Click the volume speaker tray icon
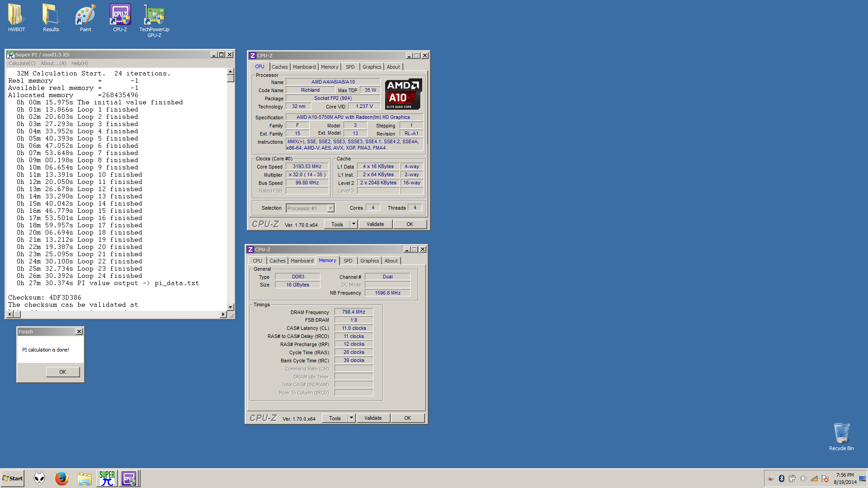The height and width of the screenshot is (488, 868). tap(803, 479)
